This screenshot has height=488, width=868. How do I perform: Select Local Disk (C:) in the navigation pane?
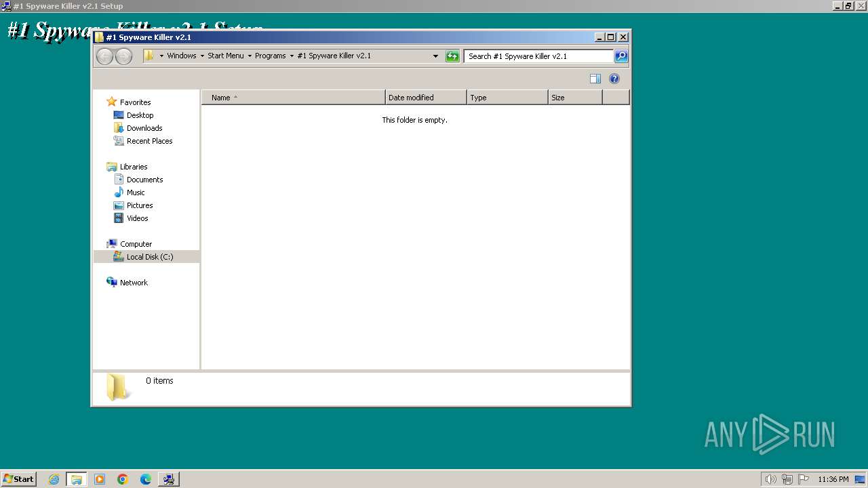click(x=150, y=257)
